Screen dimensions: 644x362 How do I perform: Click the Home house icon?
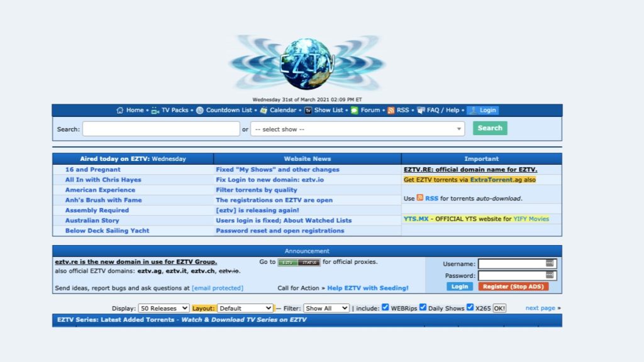tap(120, 110)
